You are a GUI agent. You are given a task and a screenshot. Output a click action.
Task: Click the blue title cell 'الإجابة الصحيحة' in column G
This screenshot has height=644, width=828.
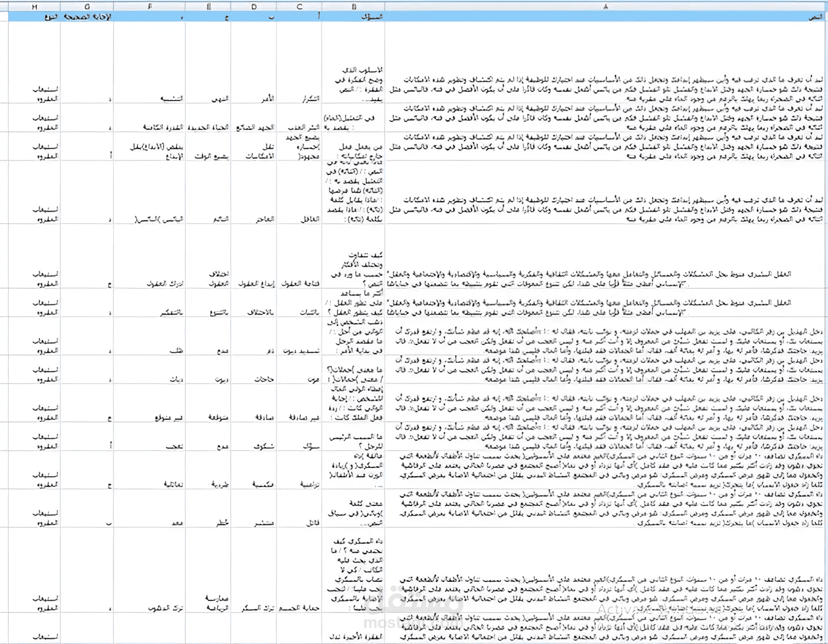pos(87,17)
